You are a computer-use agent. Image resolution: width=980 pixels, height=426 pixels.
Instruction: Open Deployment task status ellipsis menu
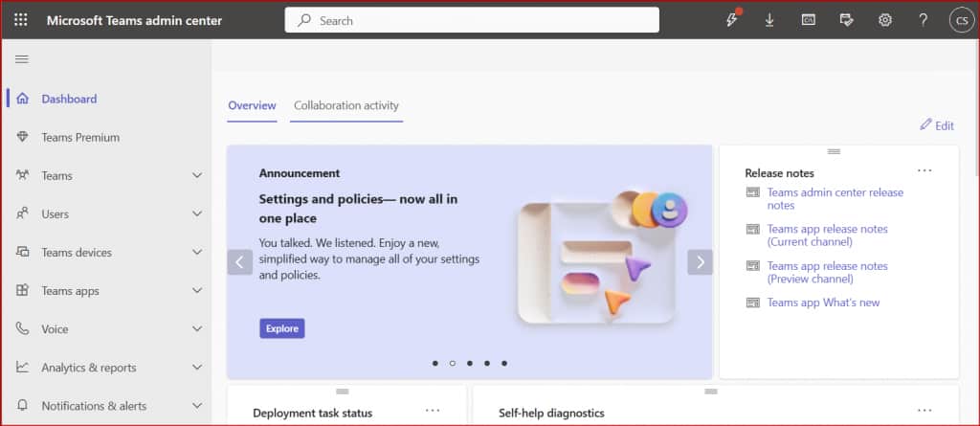433,411
